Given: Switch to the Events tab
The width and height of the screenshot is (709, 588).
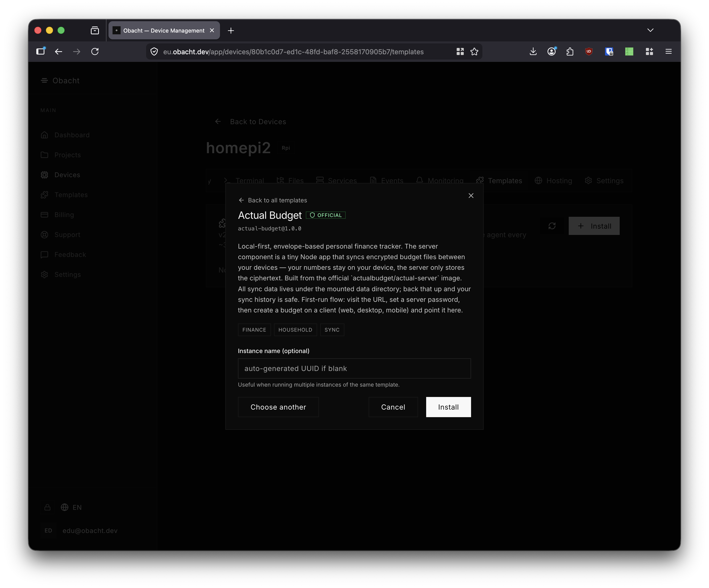Looking at the screenshot, I should pyautogui.click(x=387, y=181).
